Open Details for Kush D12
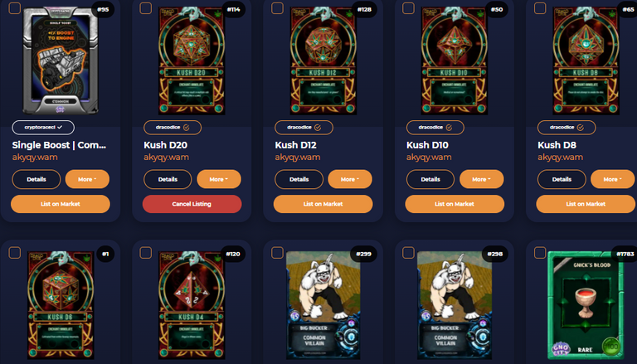 click(x=299, y=179)
